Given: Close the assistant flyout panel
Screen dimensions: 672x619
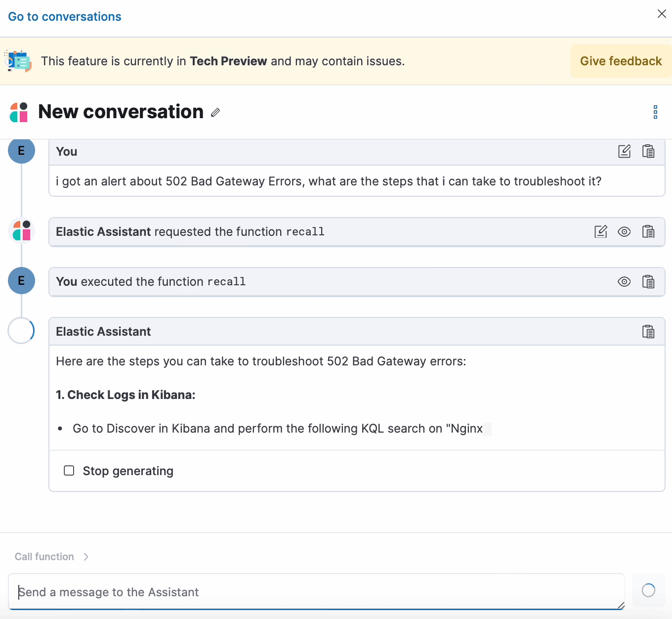Looking at the screenshot, I should click(x=662, y=14).
